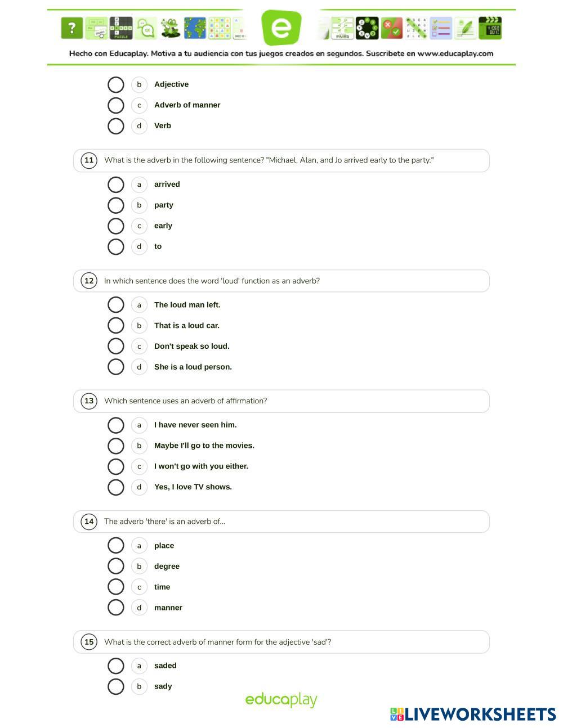Click the alphabet letter wheel icon
The height and width of the screenshot is (728, 563).
pyautogui.click(x=367, y=28)
